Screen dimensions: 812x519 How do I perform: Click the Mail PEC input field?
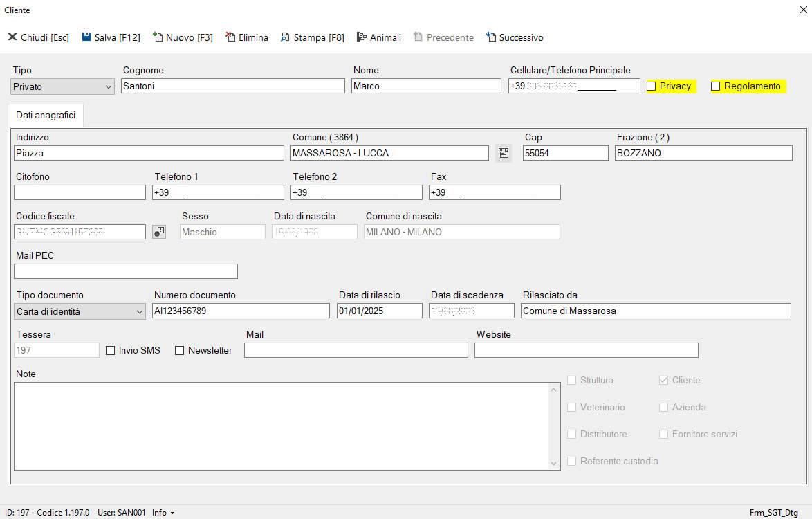click(x=125, y=271)
